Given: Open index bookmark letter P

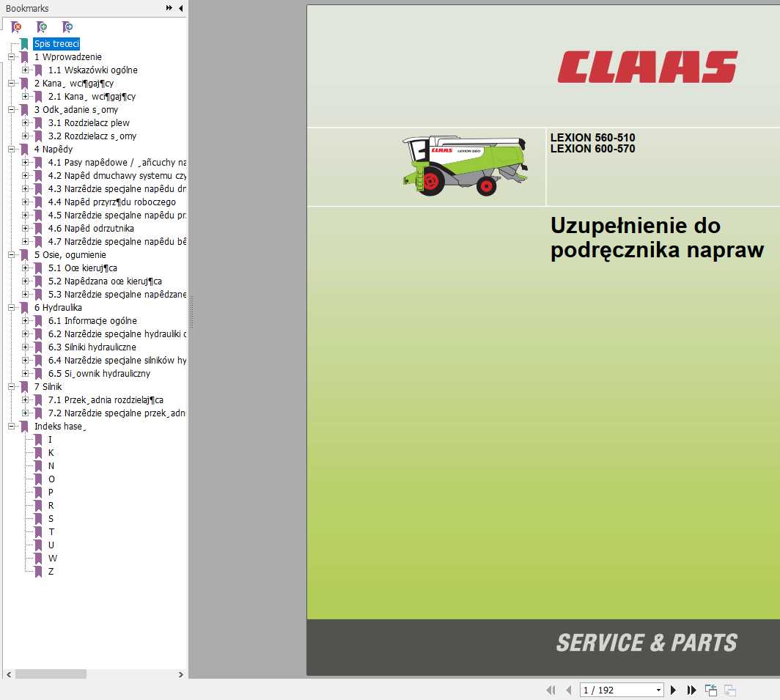Looking at the screenshot, I should point(51,493).
